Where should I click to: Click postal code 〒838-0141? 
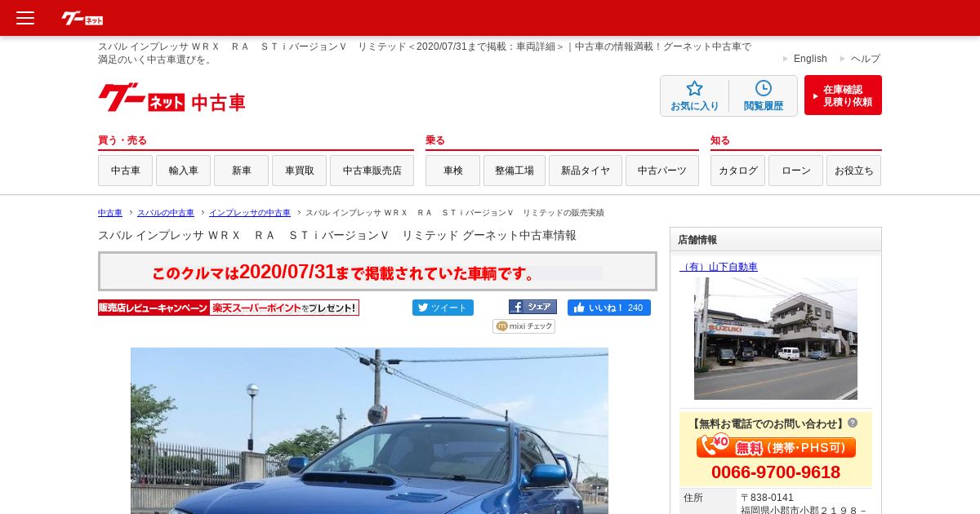point(767,498)
